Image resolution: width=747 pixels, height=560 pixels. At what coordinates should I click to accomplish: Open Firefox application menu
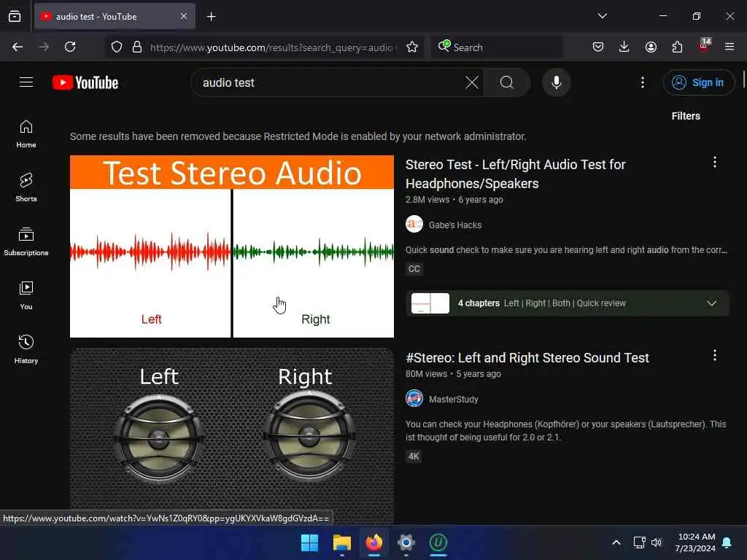tap(729, 47)
